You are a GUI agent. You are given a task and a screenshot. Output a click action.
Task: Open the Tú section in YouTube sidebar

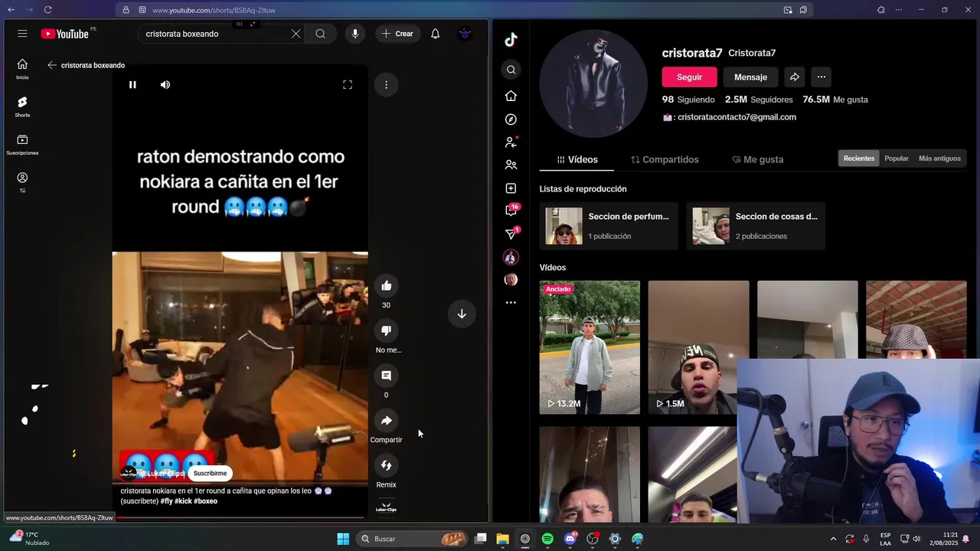[22, 182]
